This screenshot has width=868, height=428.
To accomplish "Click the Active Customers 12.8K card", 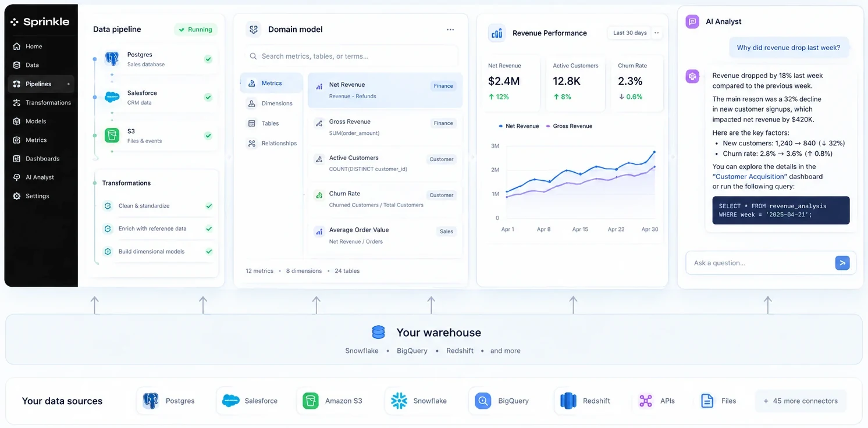I will pyautogui.click(x=576, y=83).
